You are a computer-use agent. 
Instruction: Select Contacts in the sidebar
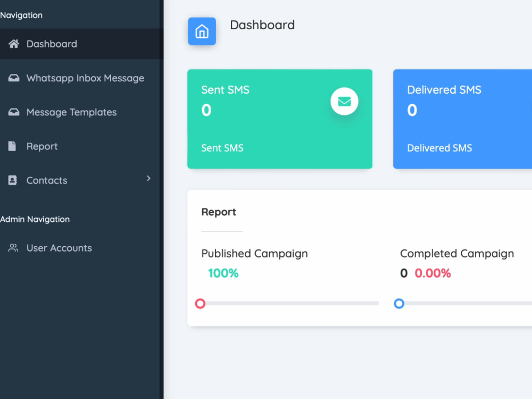coord(81,180)
